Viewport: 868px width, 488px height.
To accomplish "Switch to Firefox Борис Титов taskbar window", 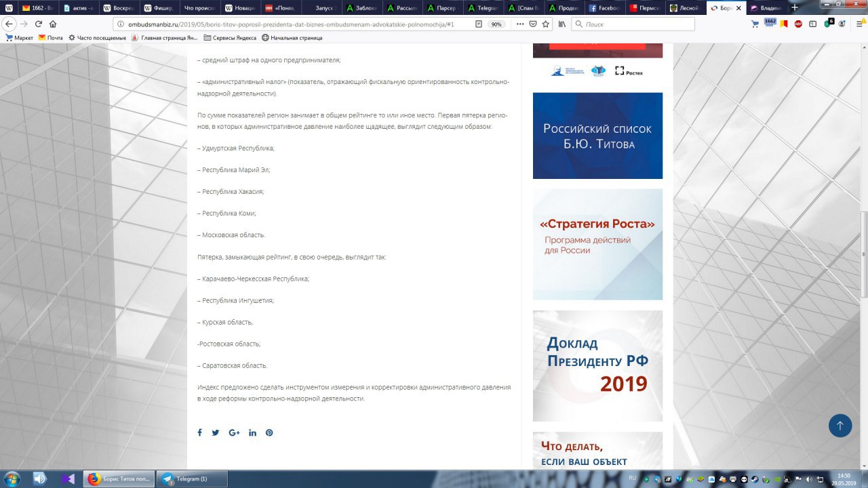I will click(x=119, y=479).
